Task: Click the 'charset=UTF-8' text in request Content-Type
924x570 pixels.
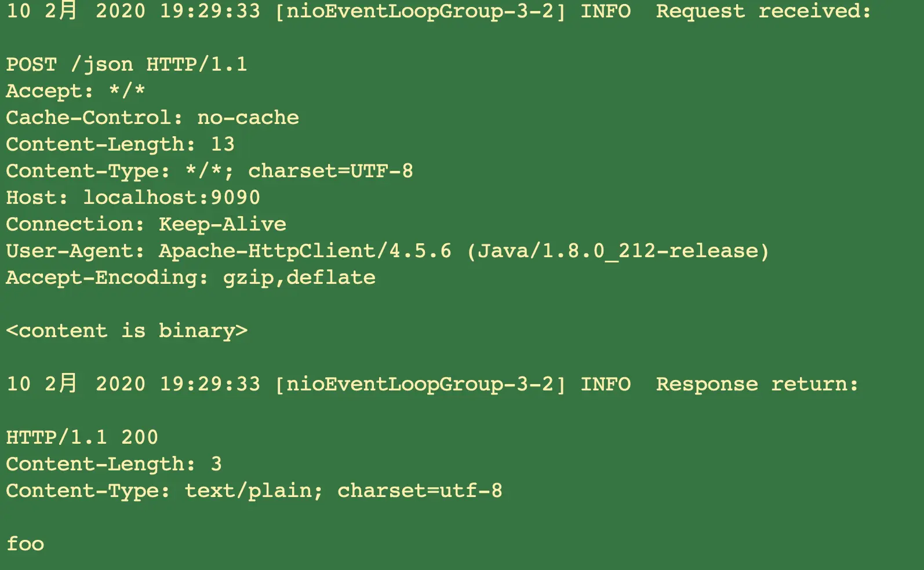Action: pyautogui.click(x=330, y=171)
